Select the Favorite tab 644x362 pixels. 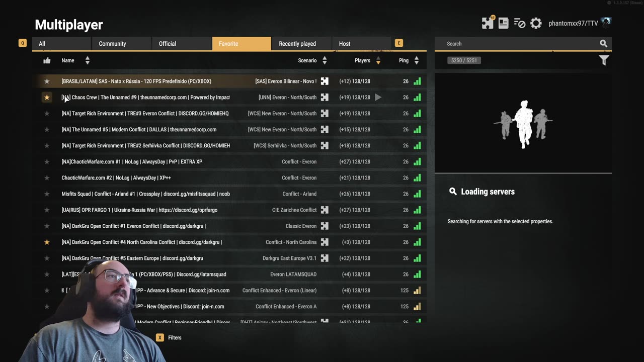tap(242, 44)
